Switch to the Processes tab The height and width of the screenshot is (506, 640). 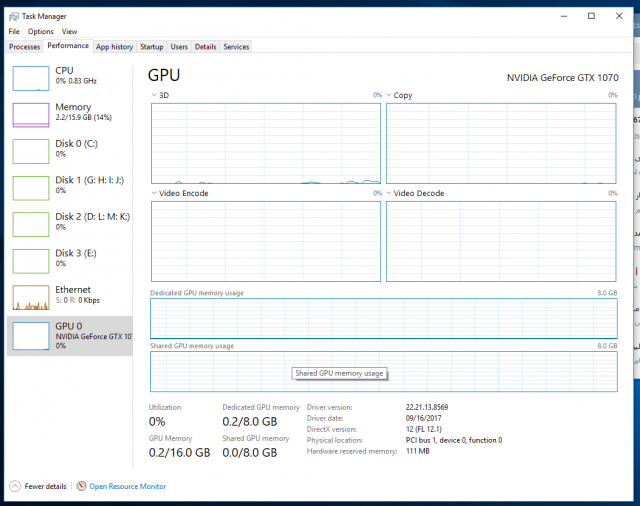pyautogui.click(x=24, y=47)
